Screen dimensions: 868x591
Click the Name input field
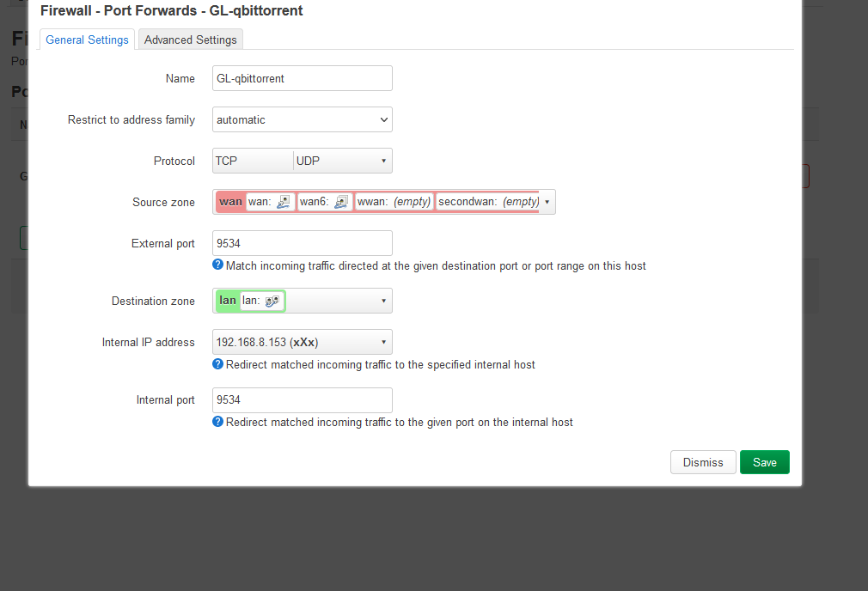pos(302,78)
